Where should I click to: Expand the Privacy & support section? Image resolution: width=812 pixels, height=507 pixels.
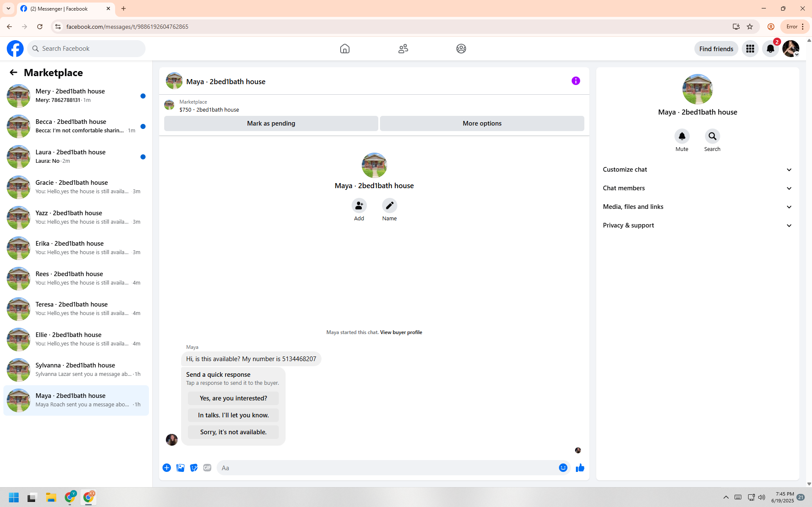pos(697,225)
